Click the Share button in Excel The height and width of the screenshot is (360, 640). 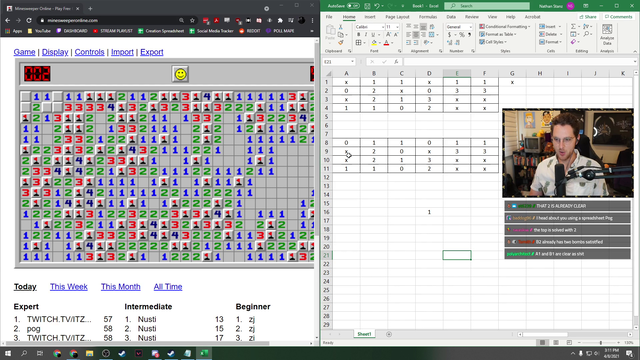pyautogui.click(x=588, y=17)
